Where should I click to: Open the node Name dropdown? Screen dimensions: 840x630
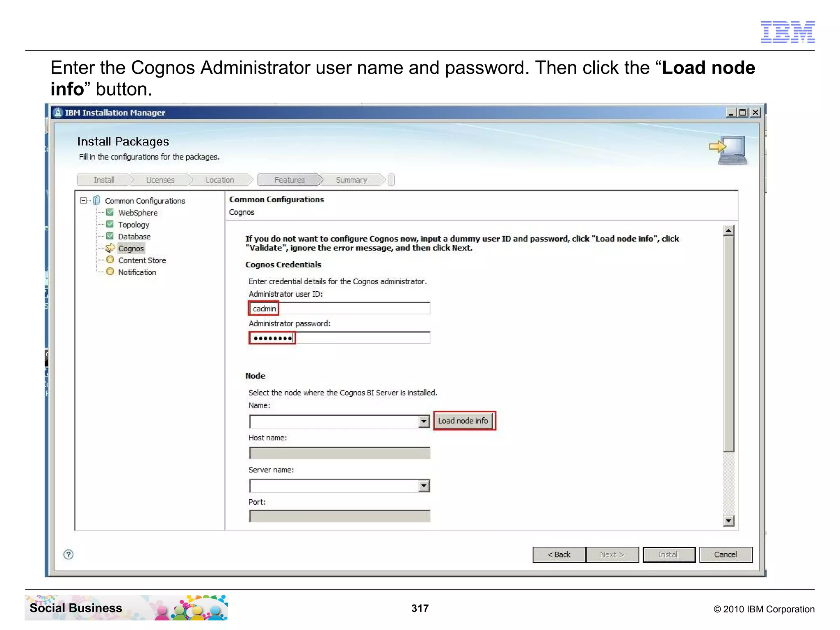pyautogui.click(x=424, y=421)
